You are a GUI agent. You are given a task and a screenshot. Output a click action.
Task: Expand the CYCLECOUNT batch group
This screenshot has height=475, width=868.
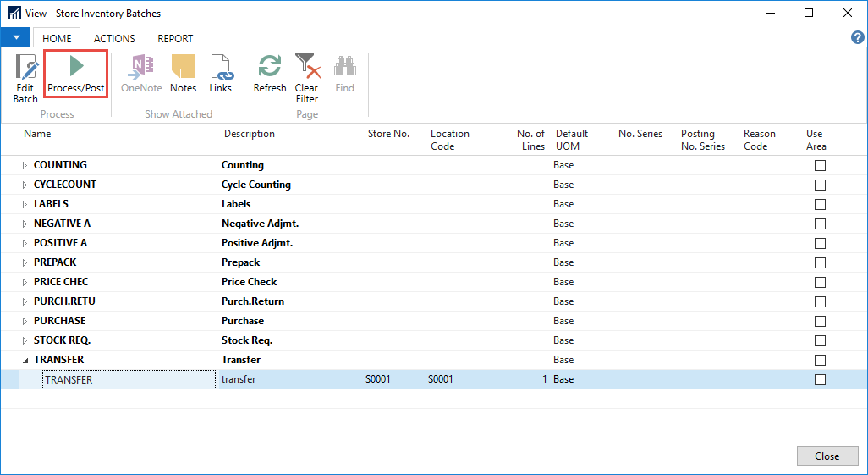[x=25, y=185]
